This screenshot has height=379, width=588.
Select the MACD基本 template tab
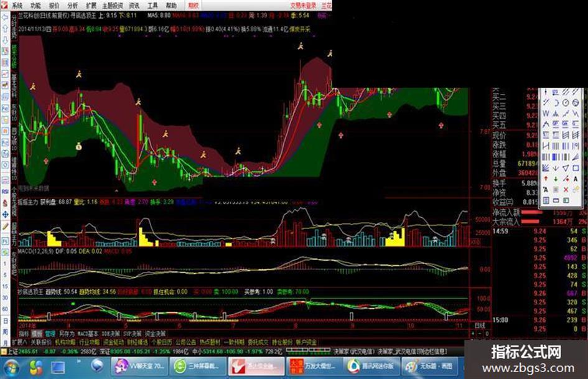[x=88, y=334]
